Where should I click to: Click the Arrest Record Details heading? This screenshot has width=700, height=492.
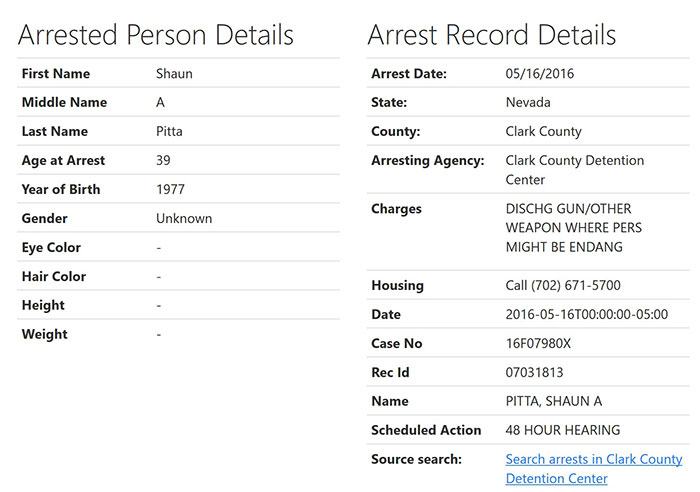click(491, 35)
